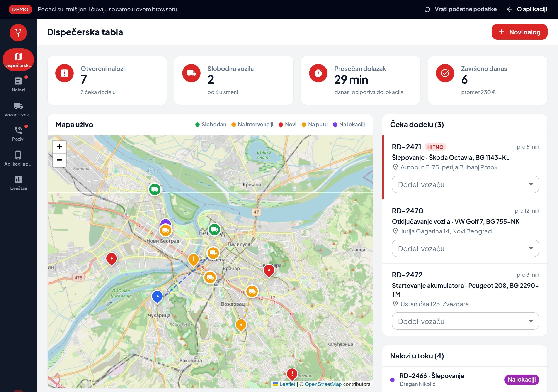This screenshot has height=392, width=558.
Task: Click the Slobodna vozila truck icon
Action: 191,73
